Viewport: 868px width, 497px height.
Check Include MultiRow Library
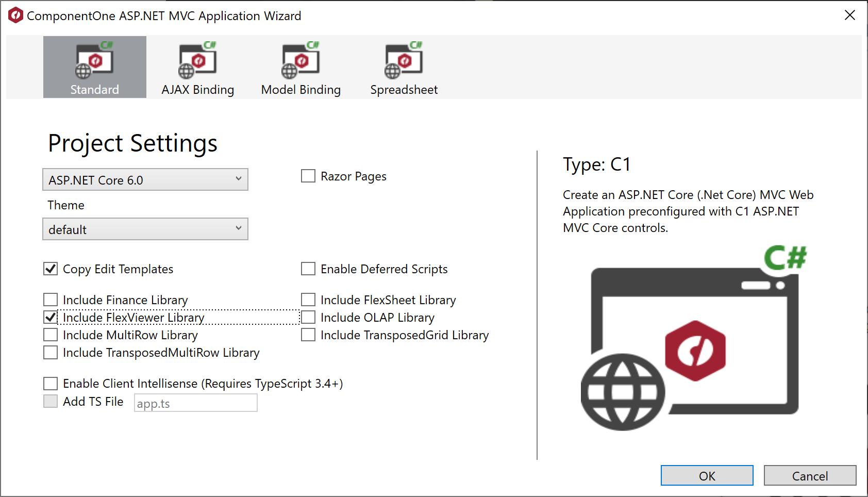pyautogui.click(x=51, y=335)
